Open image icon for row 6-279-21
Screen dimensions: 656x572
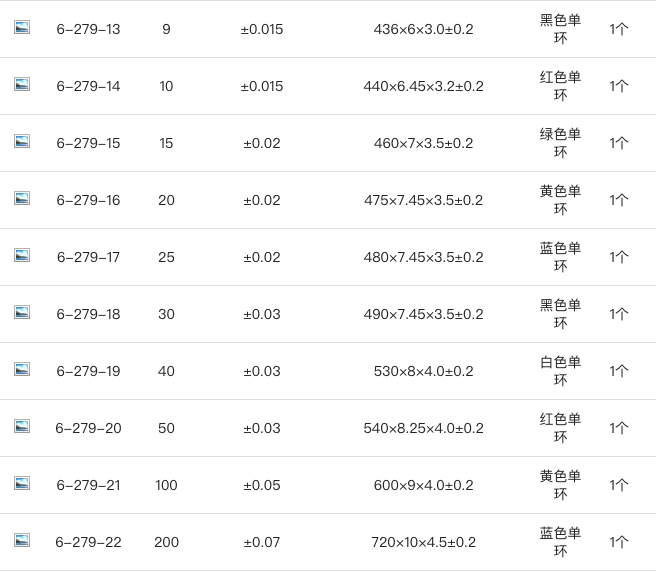[x=22, y=483]
